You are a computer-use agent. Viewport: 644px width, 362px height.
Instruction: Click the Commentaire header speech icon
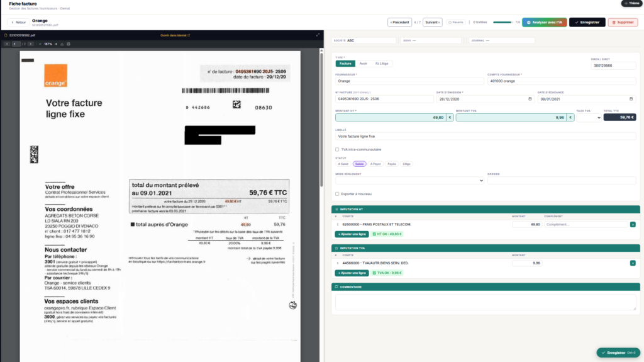click(336, 286)
